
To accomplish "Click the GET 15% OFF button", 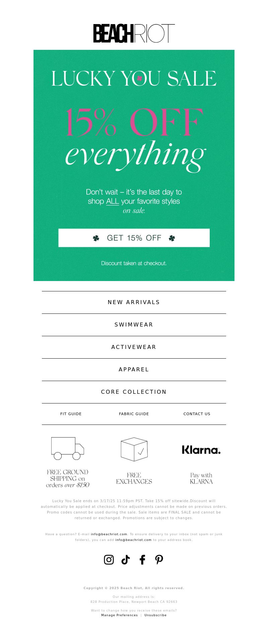I will click(134, 238).
